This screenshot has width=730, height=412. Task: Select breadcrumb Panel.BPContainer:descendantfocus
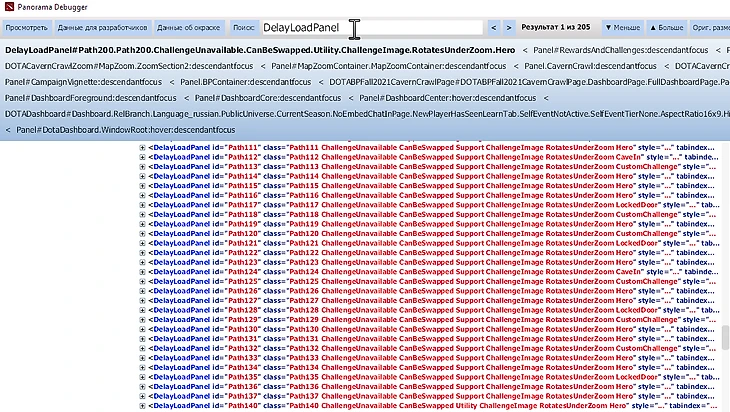[x=245, y=82]
